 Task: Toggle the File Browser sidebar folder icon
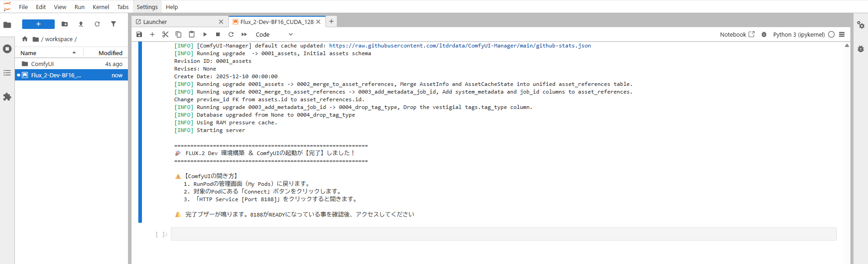[x=7, y=25]
